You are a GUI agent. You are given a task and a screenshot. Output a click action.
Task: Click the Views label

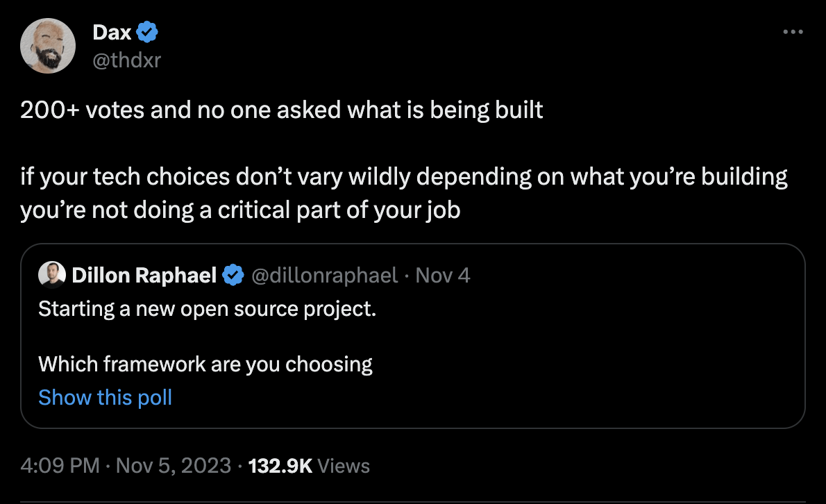click(x=344, y=465)
